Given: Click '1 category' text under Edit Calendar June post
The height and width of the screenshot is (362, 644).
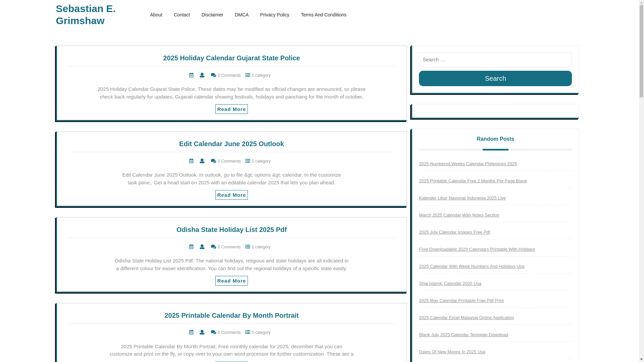Looking at the screenshot, I should (261, 161).
